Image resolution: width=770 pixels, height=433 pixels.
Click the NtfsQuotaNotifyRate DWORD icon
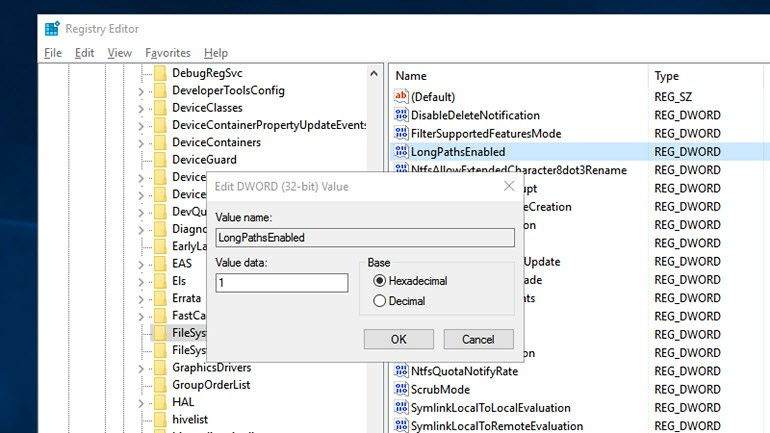coord(401,371)
